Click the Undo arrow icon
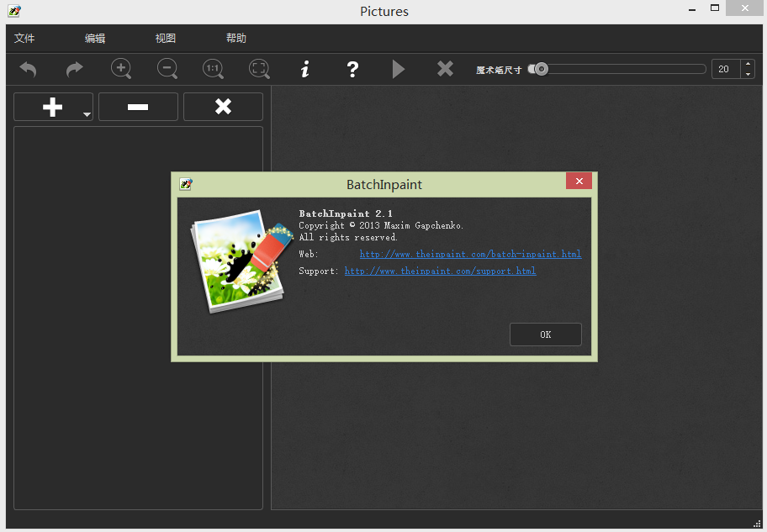This screenshot has height=532, width=767. click(x=28, y=69)
